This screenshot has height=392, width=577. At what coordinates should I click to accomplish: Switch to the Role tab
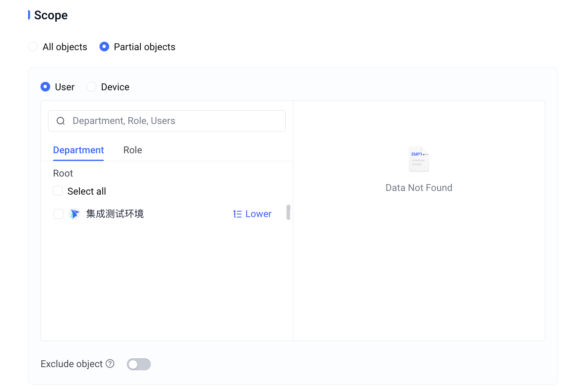tap(133, 150)
